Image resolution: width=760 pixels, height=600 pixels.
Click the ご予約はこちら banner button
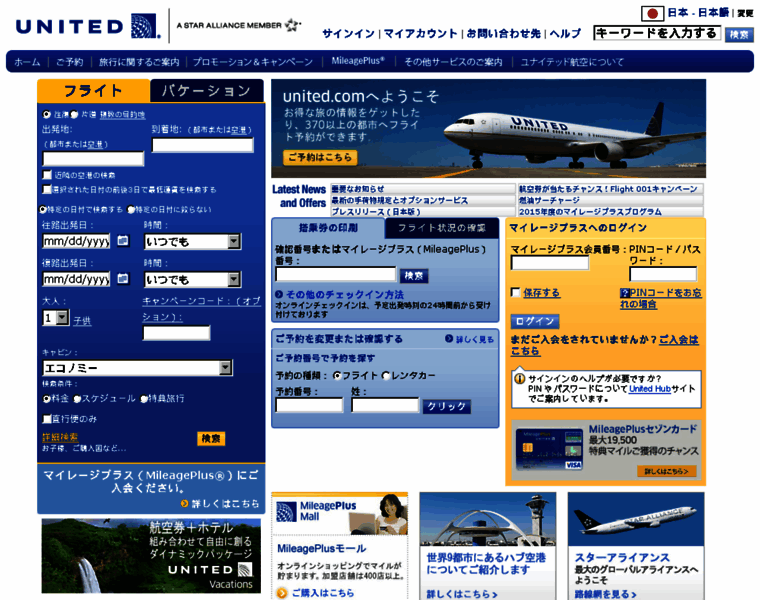click(320, 157)
